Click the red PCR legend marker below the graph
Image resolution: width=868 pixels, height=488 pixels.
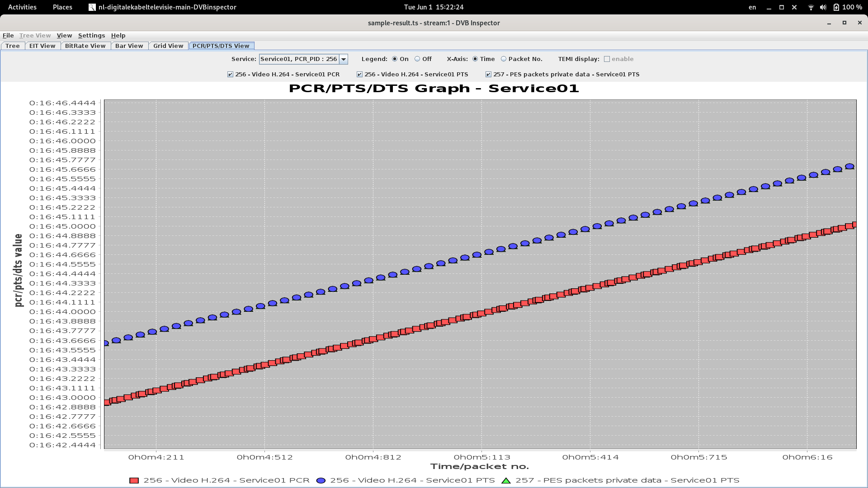pyautogui.click(x=134, y=480)
